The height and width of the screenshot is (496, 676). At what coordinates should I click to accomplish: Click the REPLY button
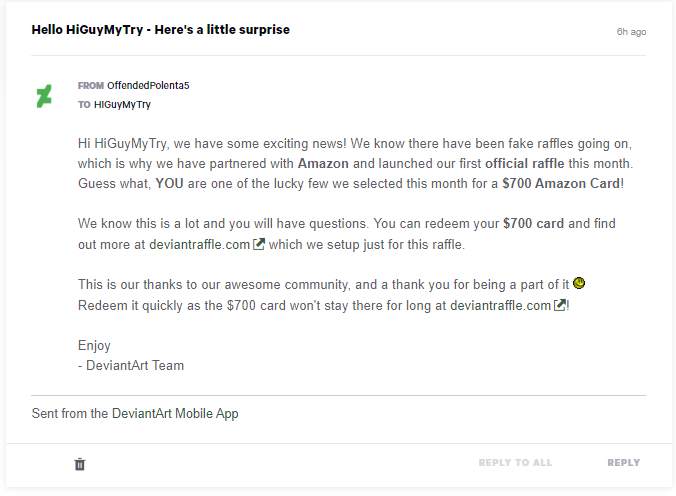623,463
